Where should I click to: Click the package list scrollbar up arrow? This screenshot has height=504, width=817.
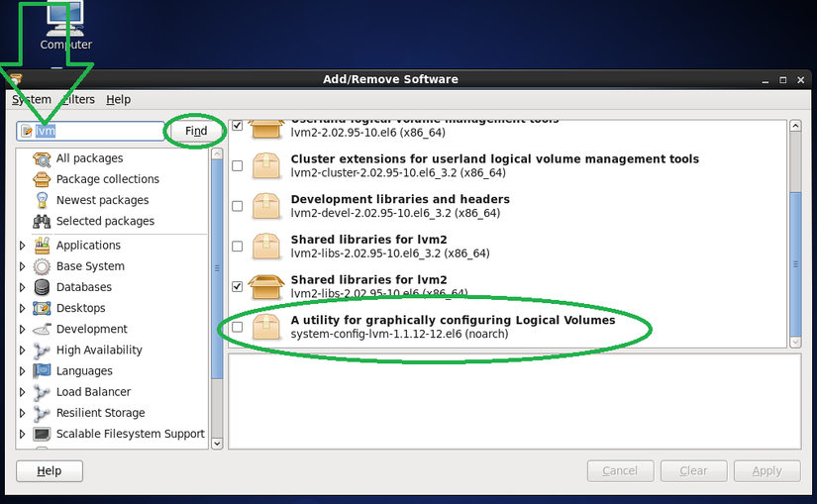(795, 126)
